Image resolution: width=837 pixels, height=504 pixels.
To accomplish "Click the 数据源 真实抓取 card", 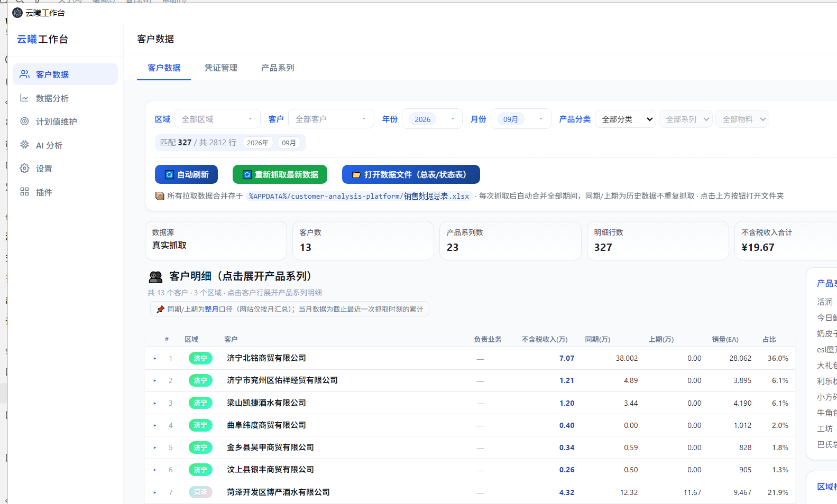I will [216, 240].
